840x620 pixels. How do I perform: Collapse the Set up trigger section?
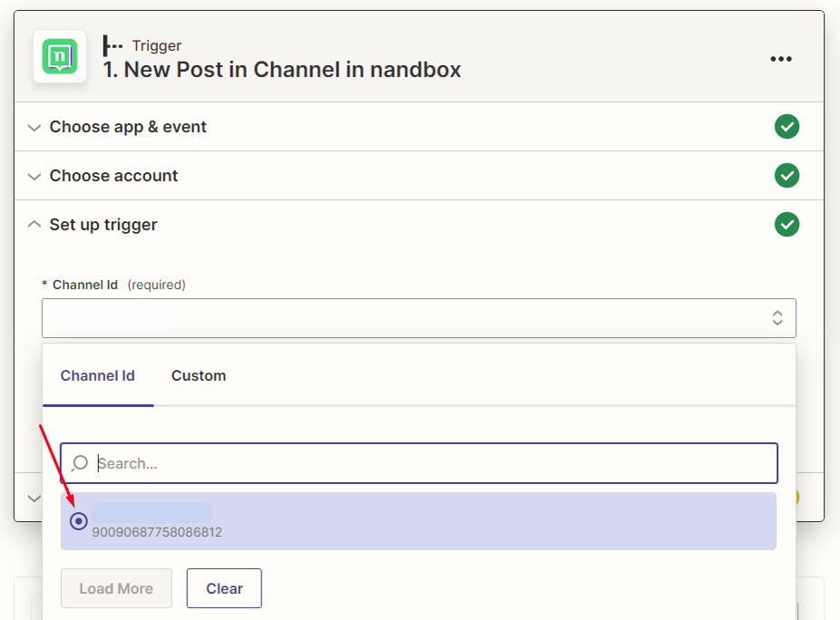point(103,225)
